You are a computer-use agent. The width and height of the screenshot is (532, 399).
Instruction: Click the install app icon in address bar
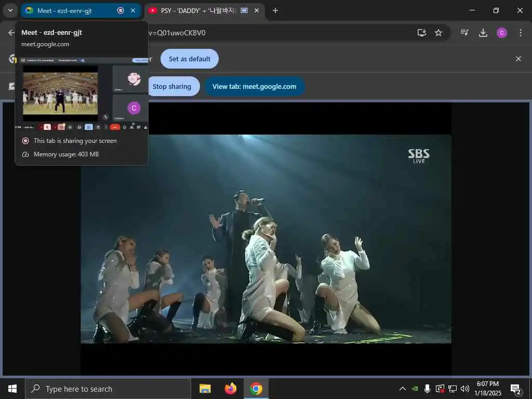pyautogui.click(x=422, y=33)
